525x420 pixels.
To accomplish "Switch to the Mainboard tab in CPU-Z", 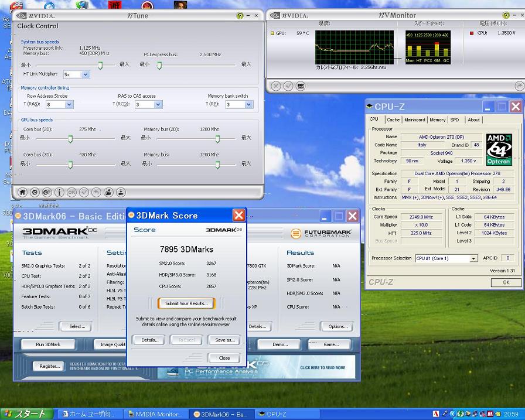I will pyautogui.click(x=414, y=120).
